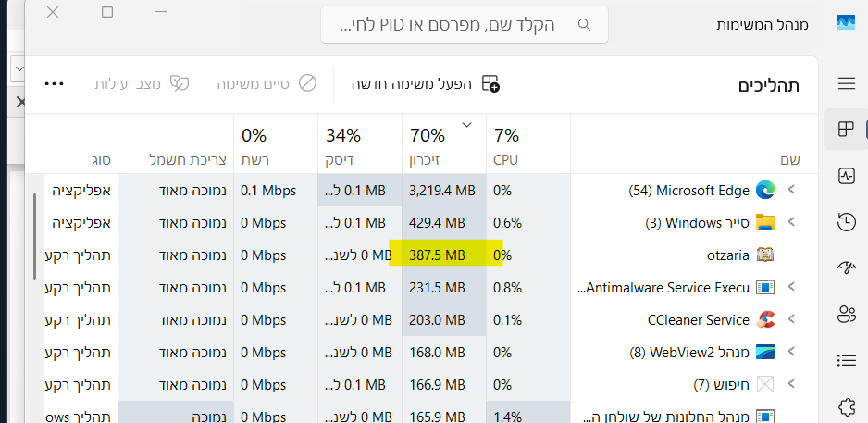The height and width of the screenshot is (423, 868).
Task: Click the Microsoft Edge process icon
Action: click(764, 191)
